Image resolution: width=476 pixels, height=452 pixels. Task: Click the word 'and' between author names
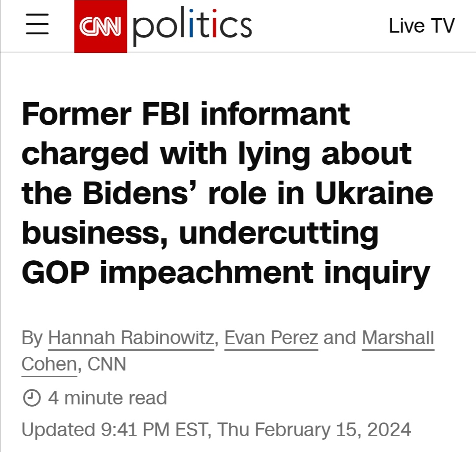tap(340, 338)
